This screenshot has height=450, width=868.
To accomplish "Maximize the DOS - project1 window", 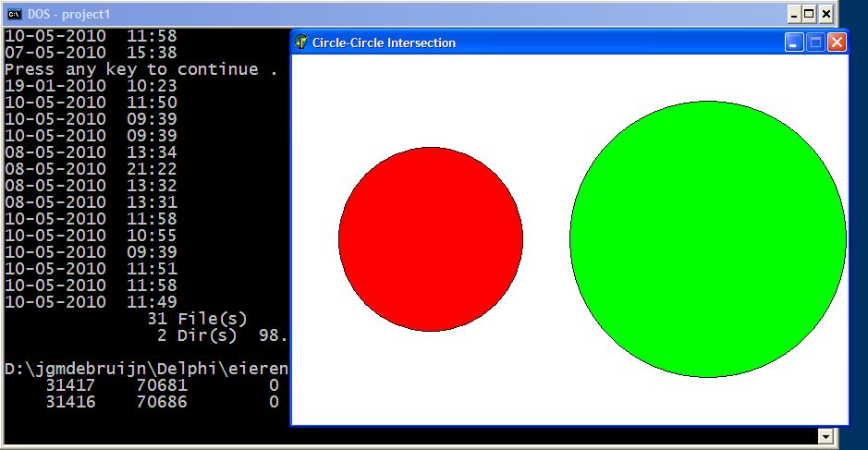I will [x=809, y=14].
